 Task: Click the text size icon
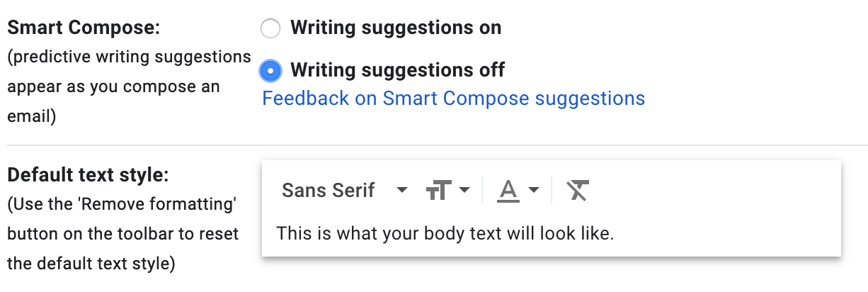coord(439,190)
